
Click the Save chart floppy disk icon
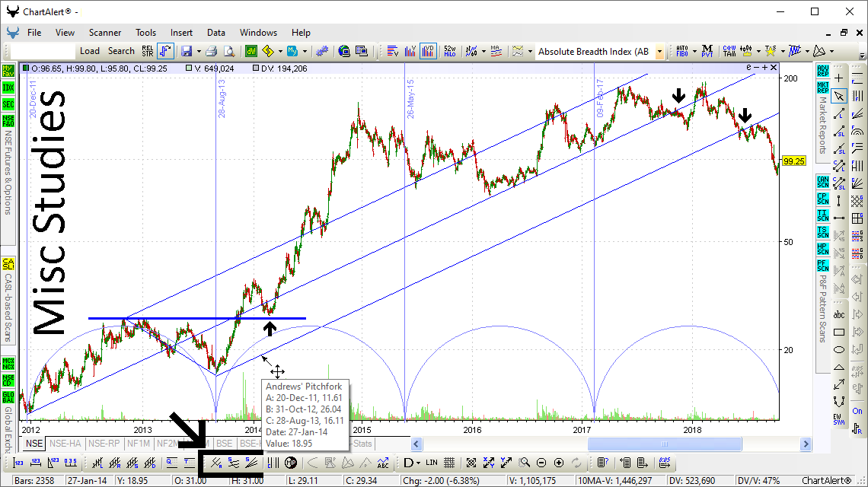click(187, 51)
